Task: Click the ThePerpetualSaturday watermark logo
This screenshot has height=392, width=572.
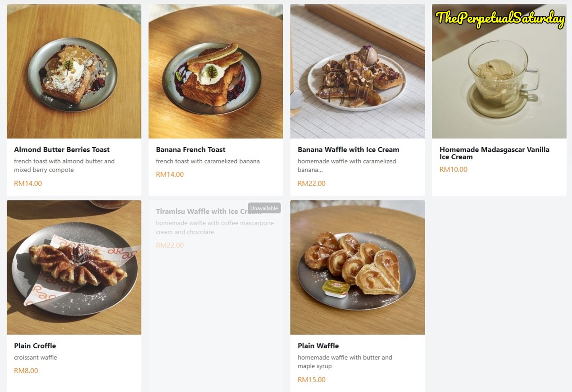Action: point(500,18)
